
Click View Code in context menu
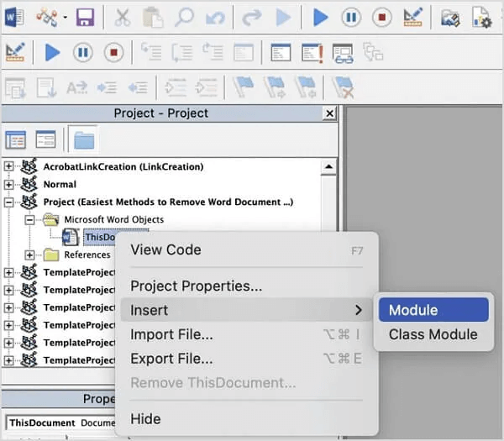(x=165, y=249)
